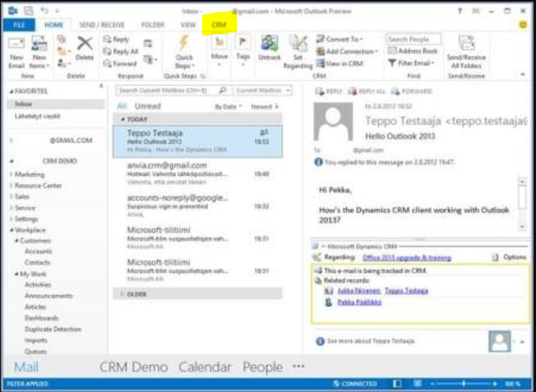The height and width of the screenshot is (392, 536).
Task: Open the Teppo Testaaja related record link
Action: coord(407,291)
